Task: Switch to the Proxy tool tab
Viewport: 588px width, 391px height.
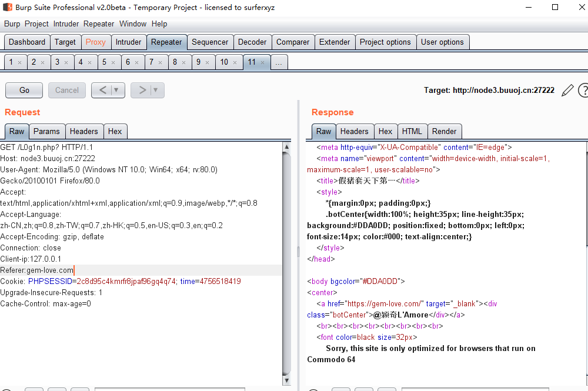Action: [95, 42]
